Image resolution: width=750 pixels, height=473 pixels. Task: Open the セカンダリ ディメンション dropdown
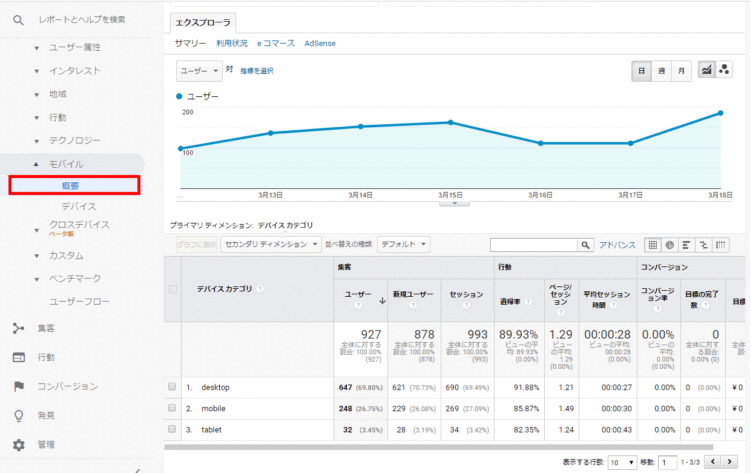point(272,244)
